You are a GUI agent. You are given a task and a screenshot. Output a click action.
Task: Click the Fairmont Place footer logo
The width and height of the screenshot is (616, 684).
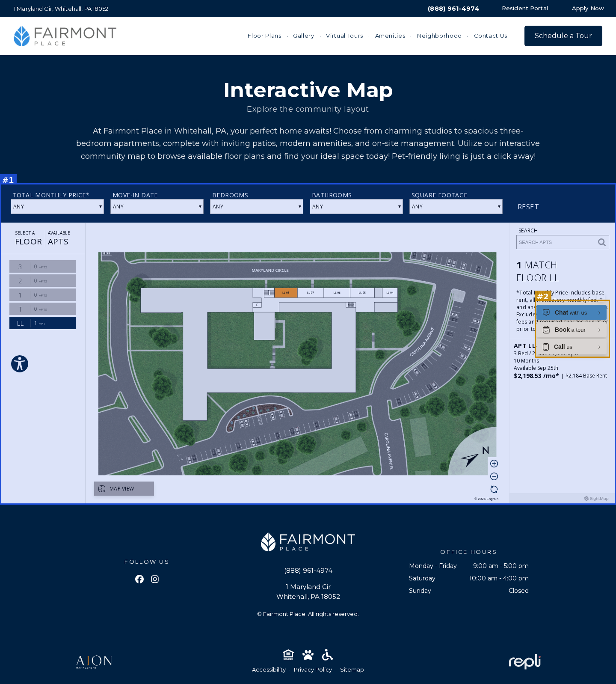[x=308, y=542]
